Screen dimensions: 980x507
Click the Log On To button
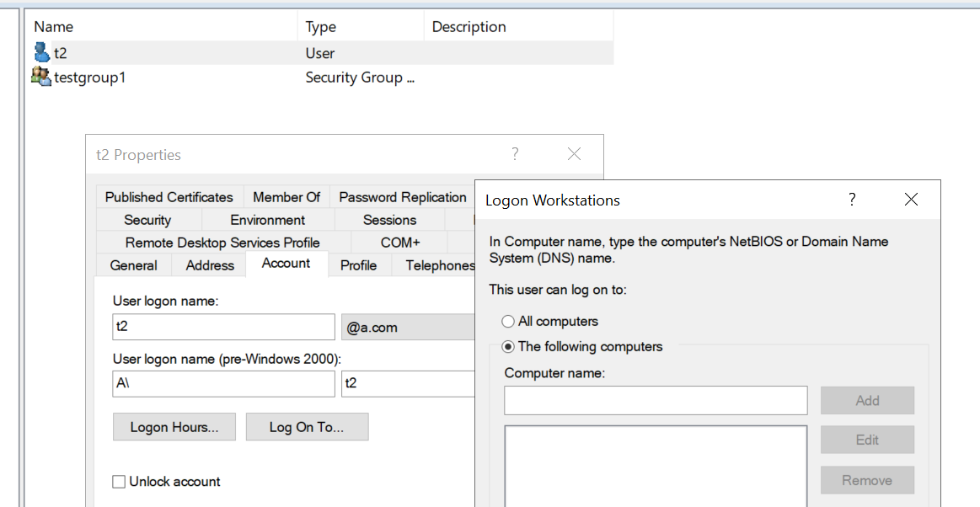tap(307, 427)
